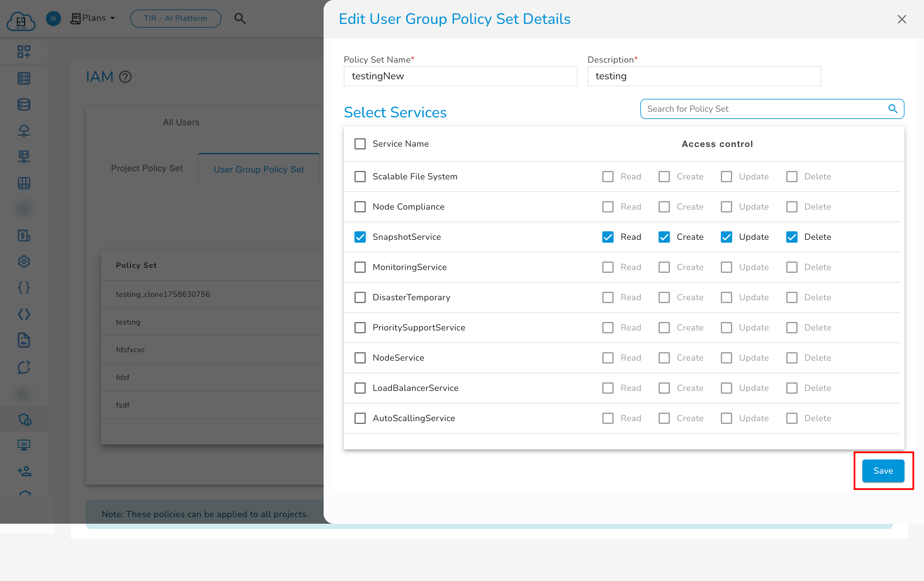Expand the Plans dropdown

click(x=93, y=18)
